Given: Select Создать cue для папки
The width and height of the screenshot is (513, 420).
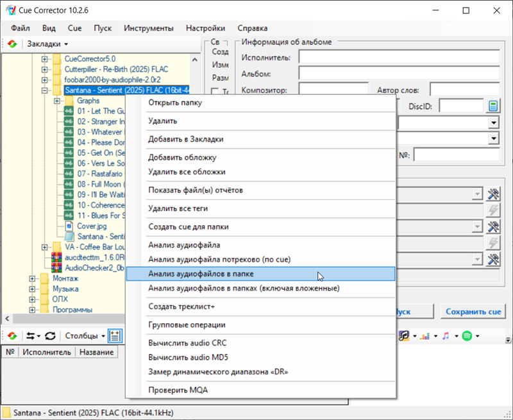Looking at the screenshot, I should pos(261,227).
